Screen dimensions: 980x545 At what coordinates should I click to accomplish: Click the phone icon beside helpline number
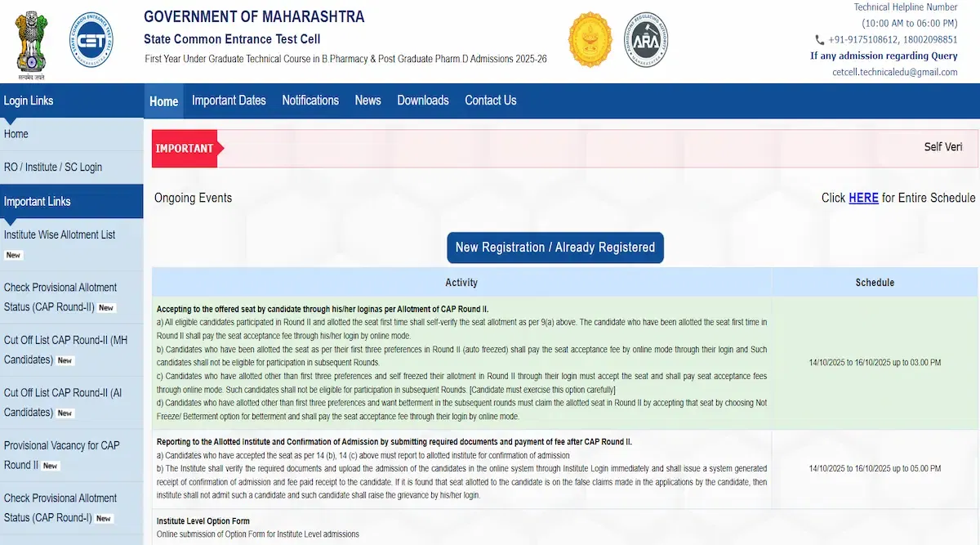[x=819, y=40]
